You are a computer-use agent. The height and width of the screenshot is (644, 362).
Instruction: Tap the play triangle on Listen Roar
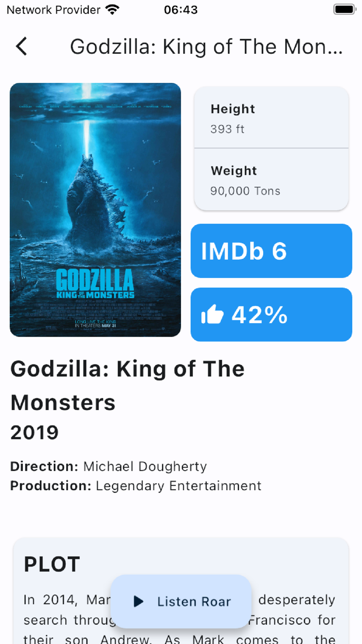click(x=138, y=602)
